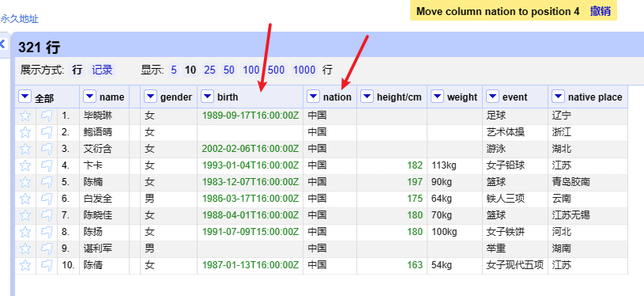The height and width of the screenshot is (296, 644).
Task: Star row 6 白发全
Action: coord(25,199)
